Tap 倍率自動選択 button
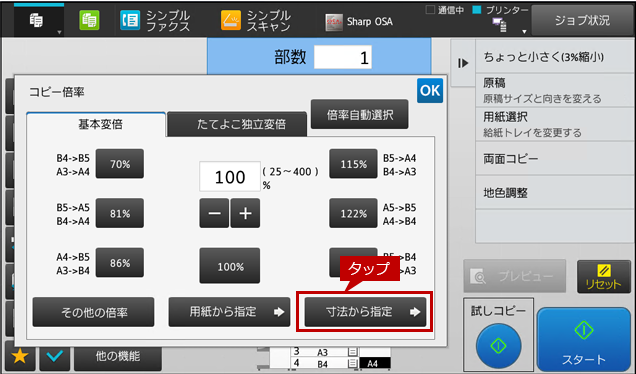 [x=360, y=114]
